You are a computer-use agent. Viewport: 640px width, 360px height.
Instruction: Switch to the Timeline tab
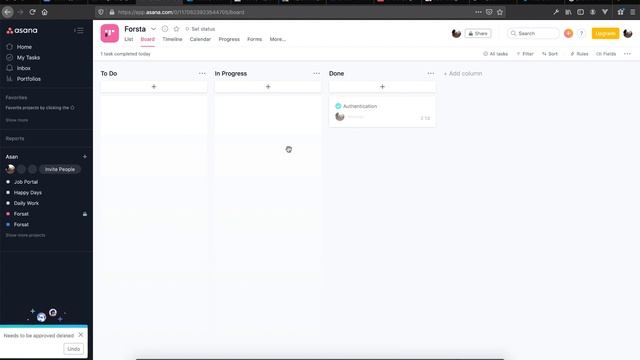[x=172, y=39]
